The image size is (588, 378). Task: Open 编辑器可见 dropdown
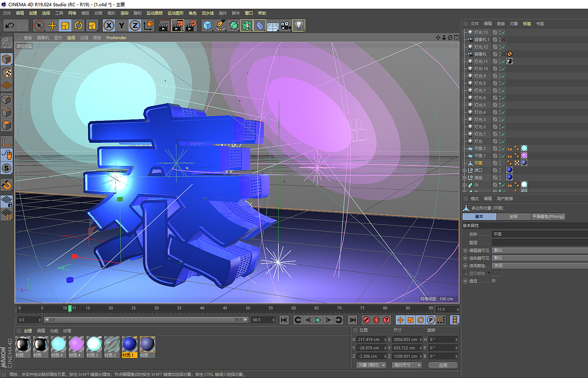click(540, 250)
